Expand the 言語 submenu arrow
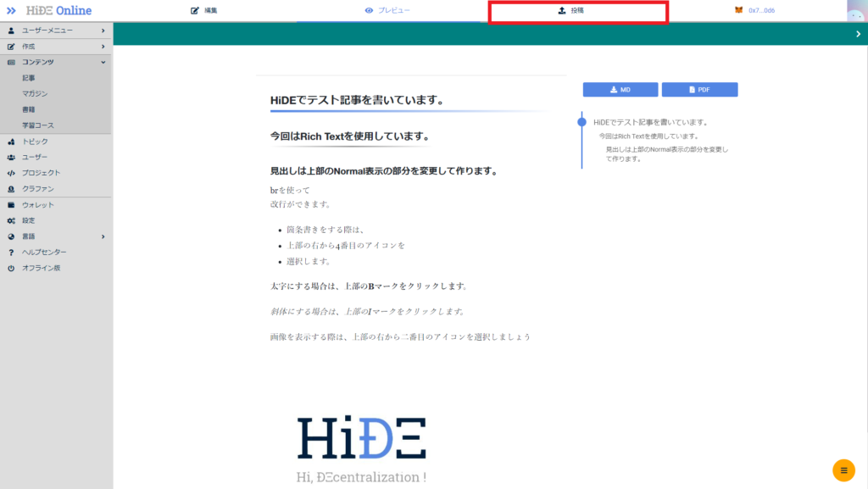 point(103,236)
